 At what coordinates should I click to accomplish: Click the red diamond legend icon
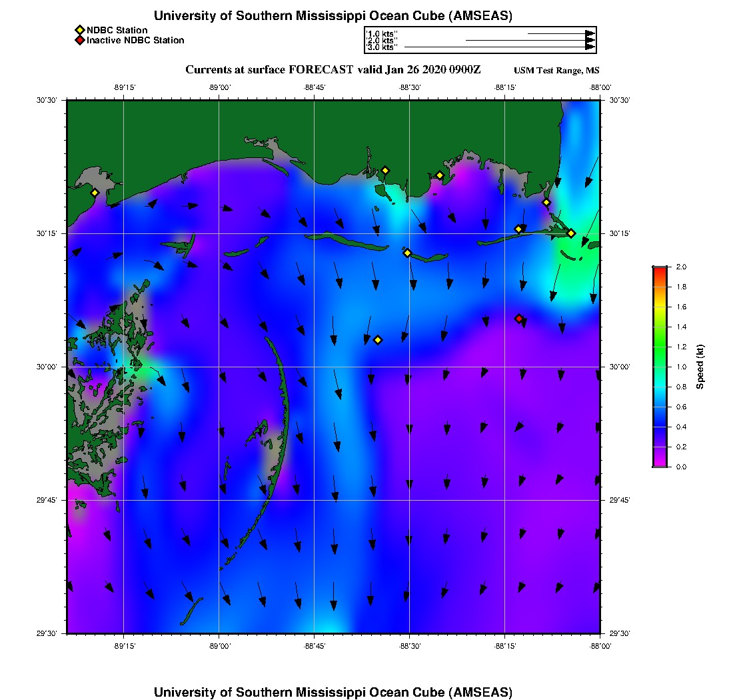coord(79,41)
